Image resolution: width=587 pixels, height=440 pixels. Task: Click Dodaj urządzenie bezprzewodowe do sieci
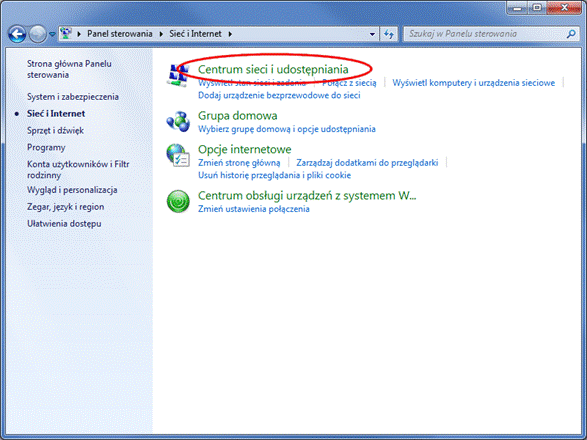coord(279,95)
